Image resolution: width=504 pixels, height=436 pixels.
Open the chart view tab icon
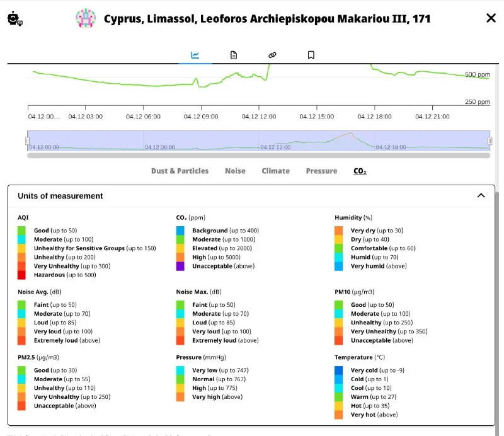click(195, 55)
